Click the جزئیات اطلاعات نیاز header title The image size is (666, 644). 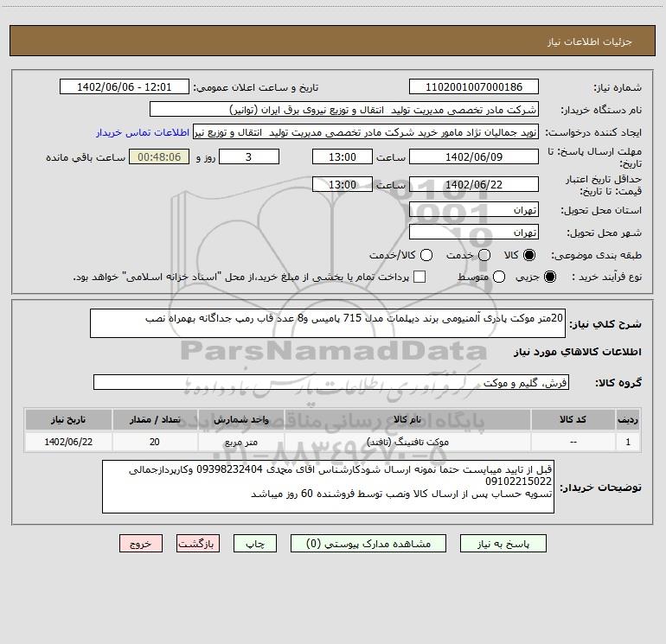click(x=590, y=41)
